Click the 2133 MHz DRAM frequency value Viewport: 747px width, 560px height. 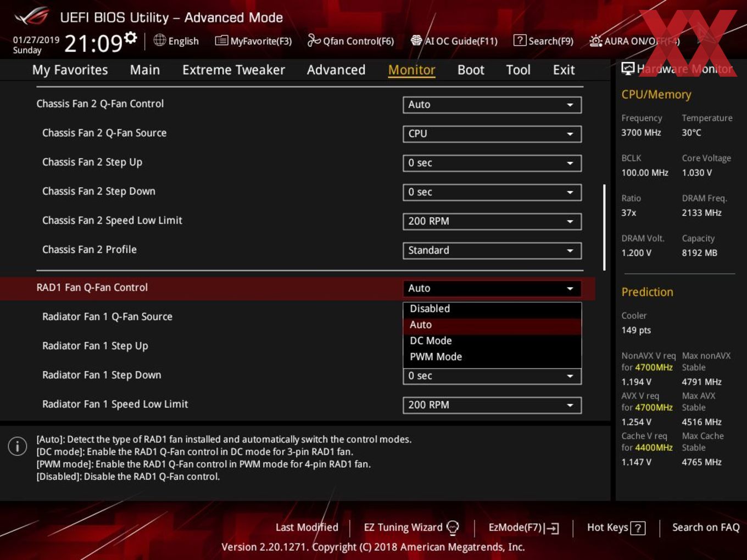(x=701, y=212)
